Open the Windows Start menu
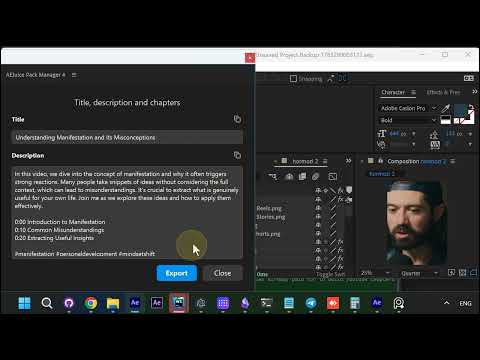This screenshot has height=360, width=480. [x=25, y=303]
